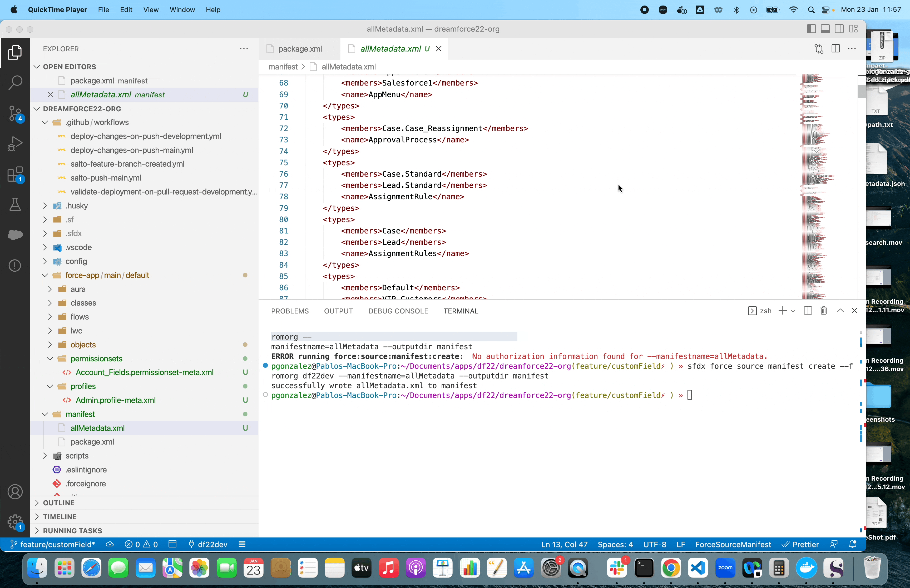Toggle primary side bar visibility
Viewport: 910px width, 588px height.
(812, 29)
